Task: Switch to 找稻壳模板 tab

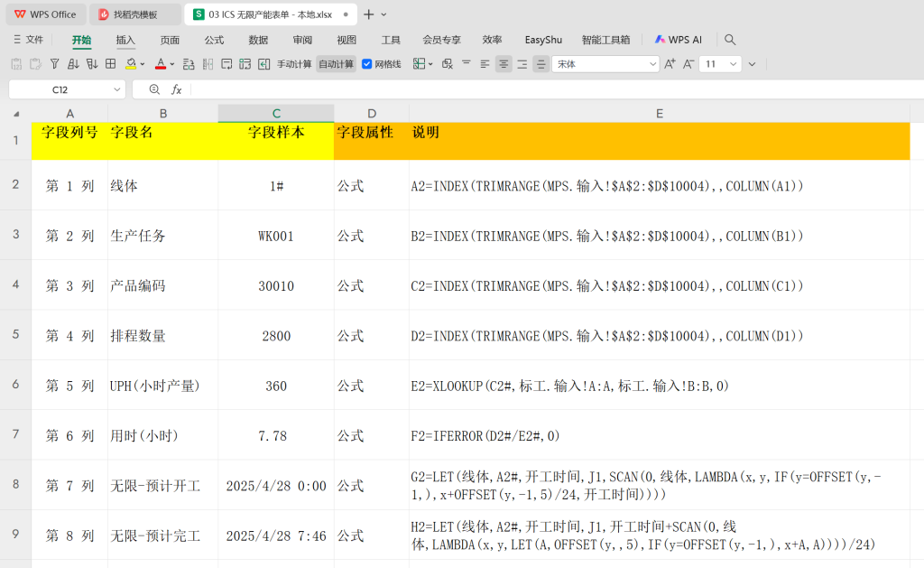Action: coord(135,14)
